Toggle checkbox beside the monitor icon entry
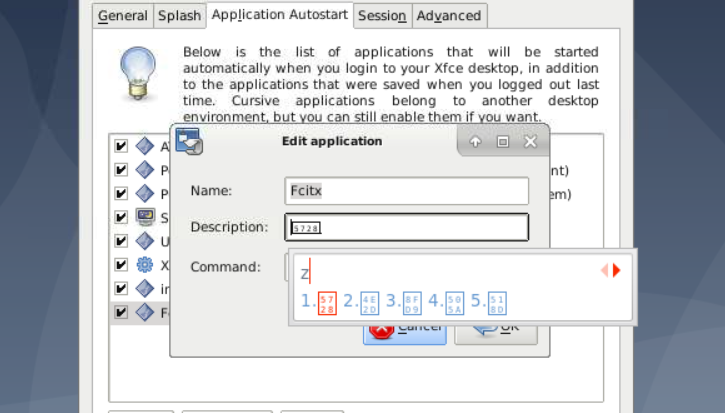 [121, 217]
